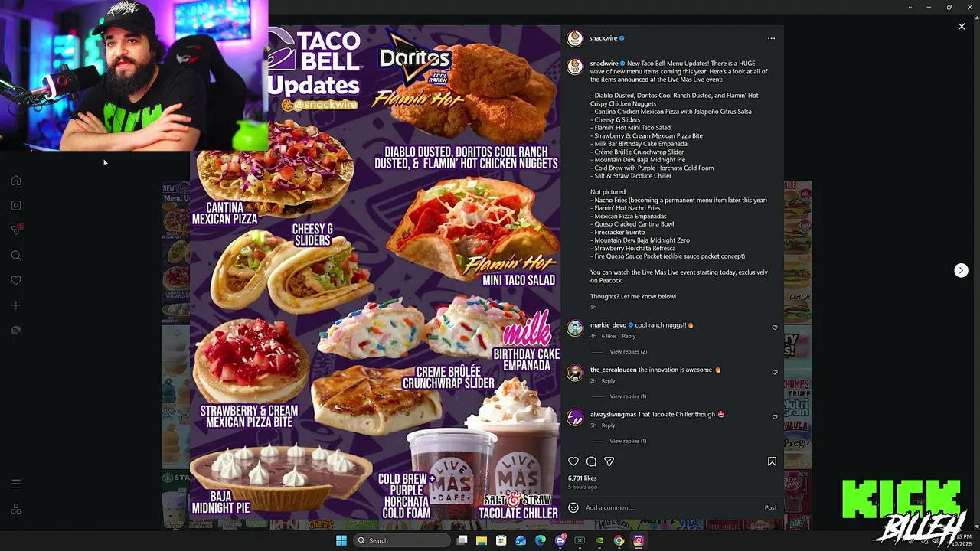Open snackwire profile from the post header
This screenshot has width=980, height=551.
603,38
